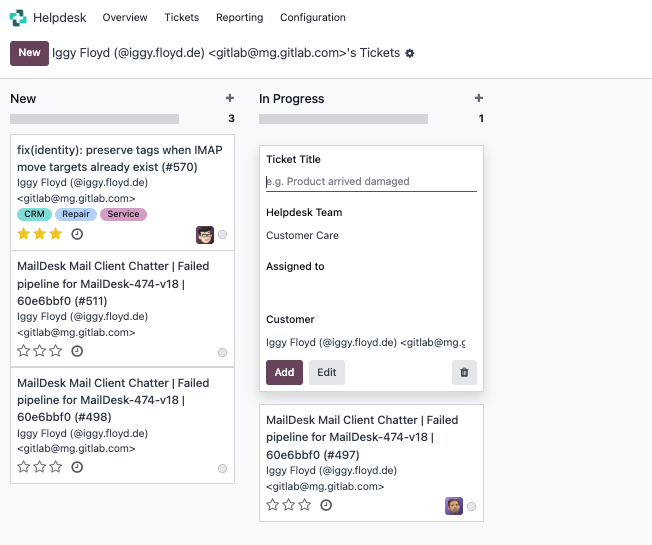Set third priority star on ticket #570
652x545 pixels.
(x=55, y=234)
